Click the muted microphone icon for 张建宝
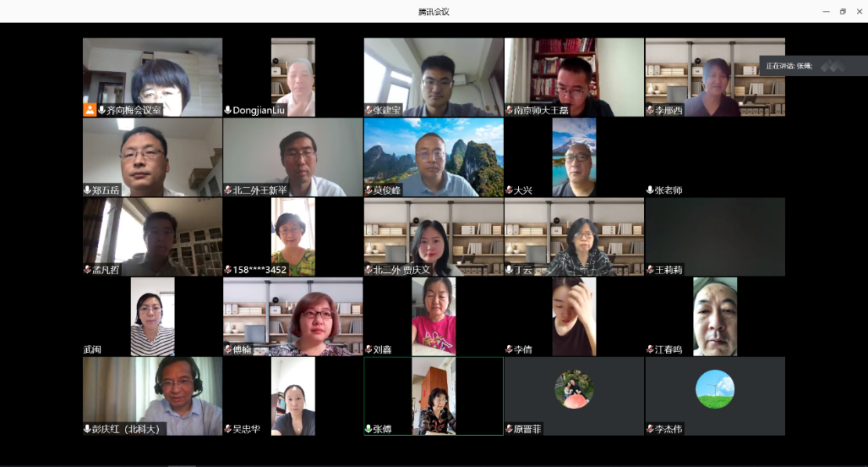This screenshot has width=868, height=467. click(x=369, y=110)
